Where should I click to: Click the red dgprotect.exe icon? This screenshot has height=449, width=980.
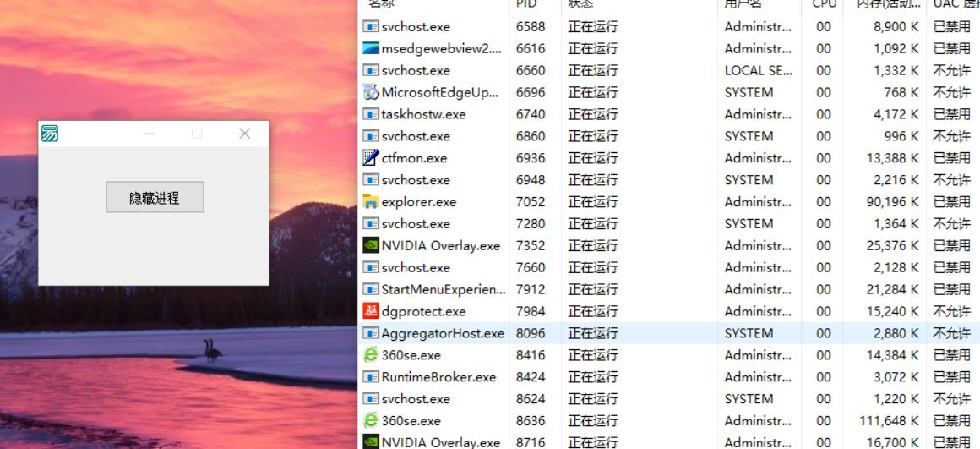[x=371, y=311]
